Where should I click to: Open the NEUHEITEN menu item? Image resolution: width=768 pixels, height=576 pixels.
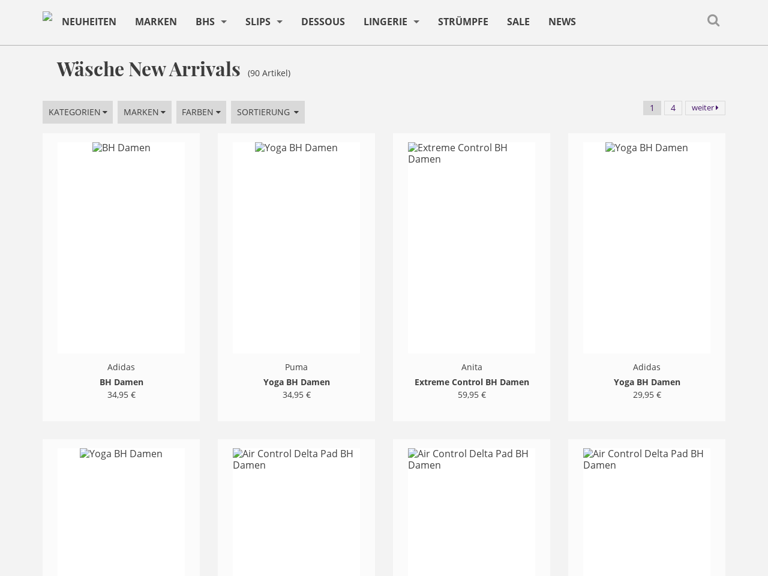(89, 22)
